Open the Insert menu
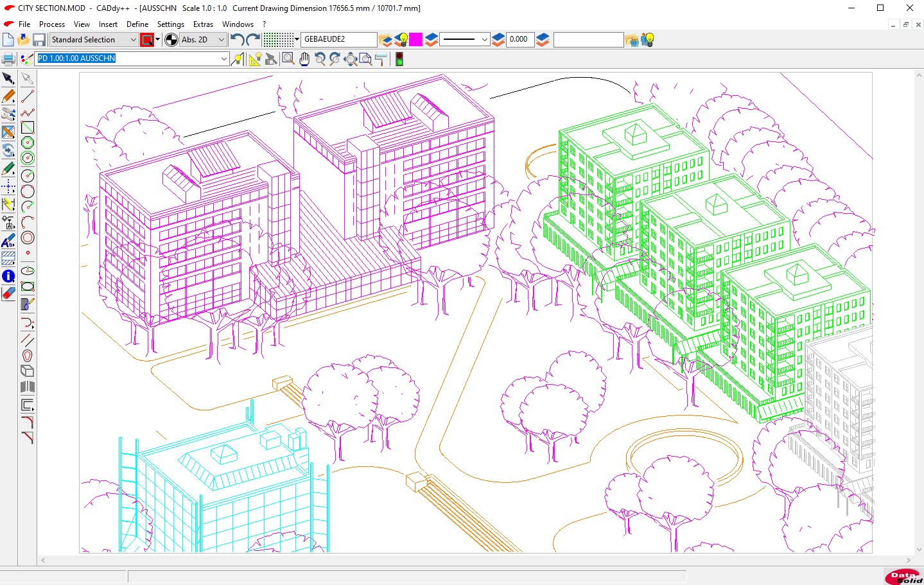 coord(108,24)
